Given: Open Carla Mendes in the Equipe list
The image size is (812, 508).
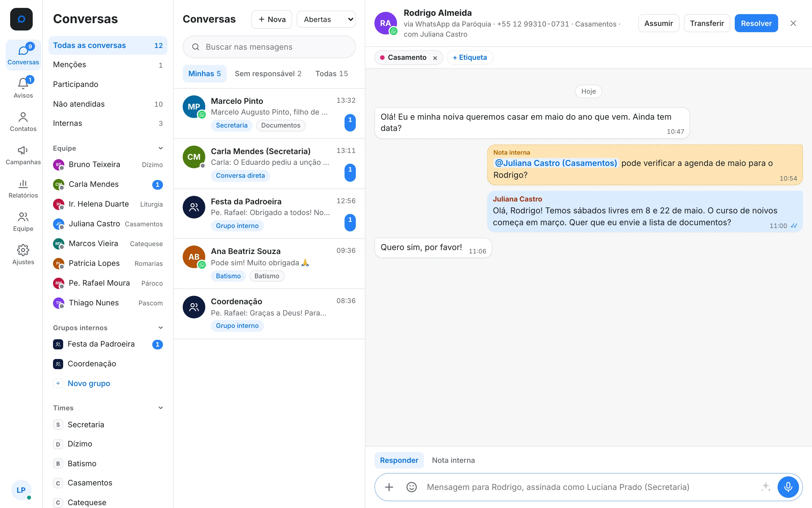Looking at the screenshot, I should pyautogui.click(x=108, y=185).
